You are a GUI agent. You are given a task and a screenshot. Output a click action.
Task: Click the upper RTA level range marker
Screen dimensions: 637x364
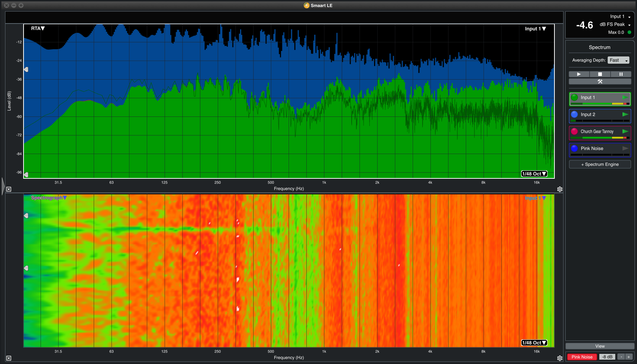26,69
